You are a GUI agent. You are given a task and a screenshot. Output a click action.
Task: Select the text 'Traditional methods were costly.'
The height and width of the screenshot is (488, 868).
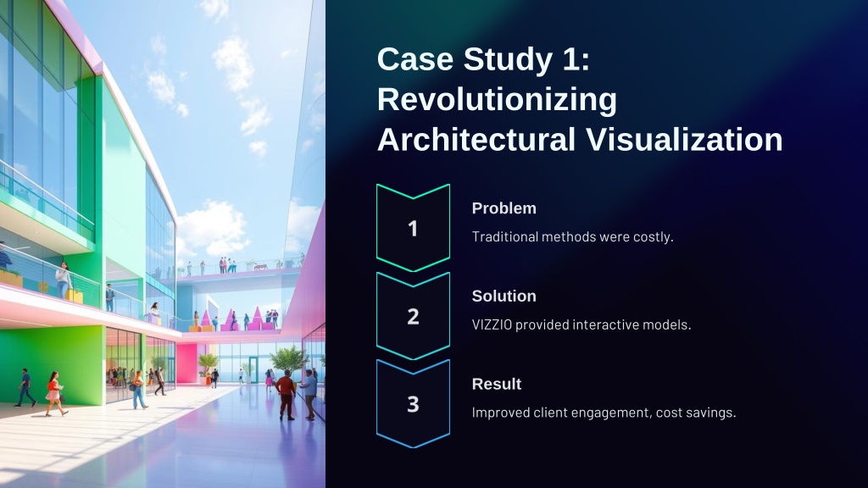572,237
